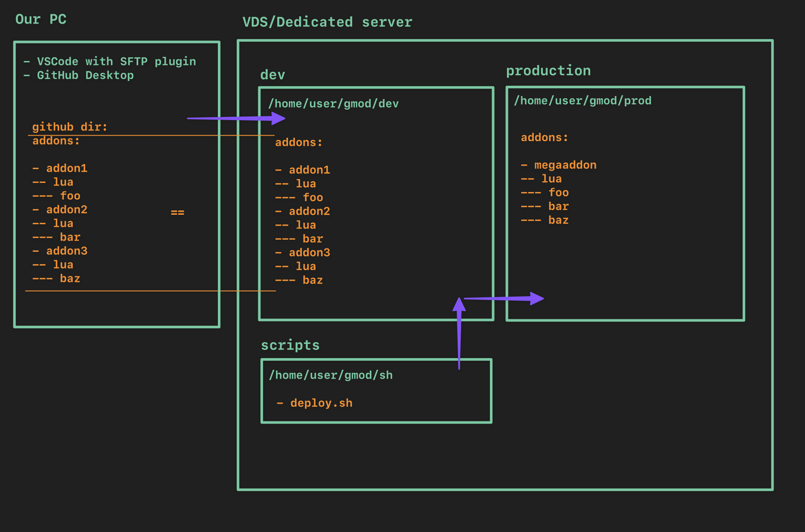
Task: Click '--- bar' in dev box
Action: click(299, 239)
